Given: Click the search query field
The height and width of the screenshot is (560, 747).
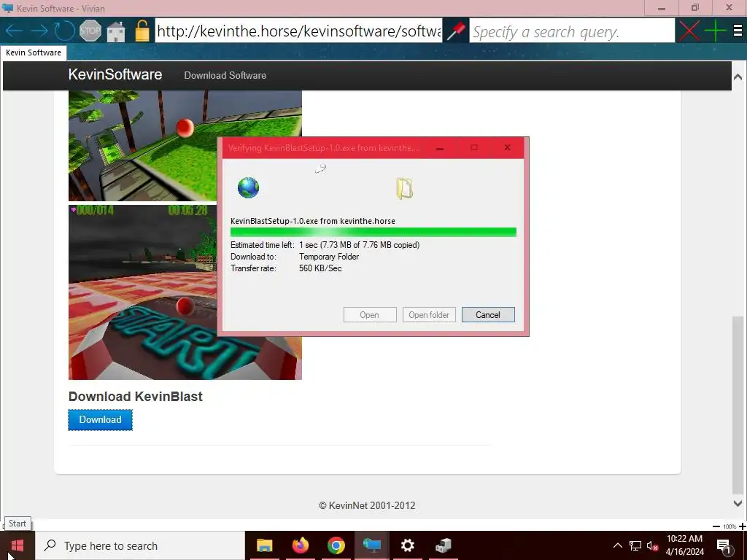Looking at the screenshot, I should (572, 31).
